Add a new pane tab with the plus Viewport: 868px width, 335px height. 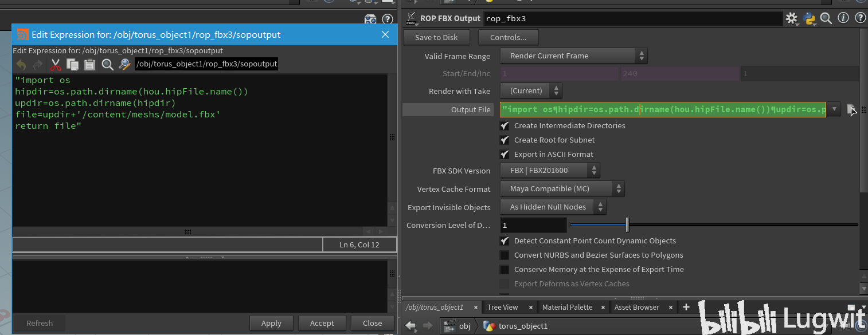686,308
